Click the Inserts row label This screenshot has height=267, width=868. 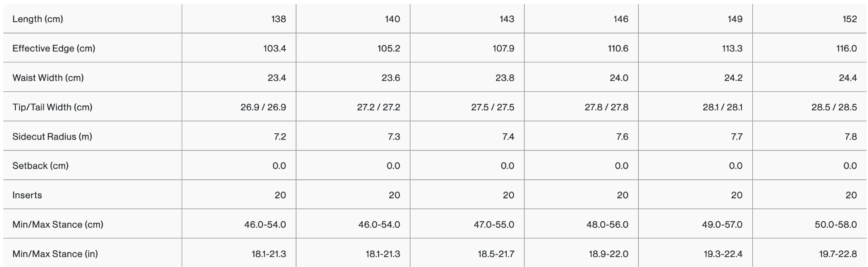(x=27, y=195)
